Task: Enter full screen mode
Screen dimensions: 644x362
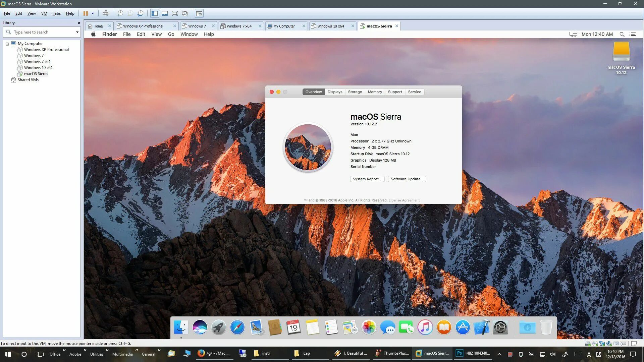Action: (x=175, y=13)
